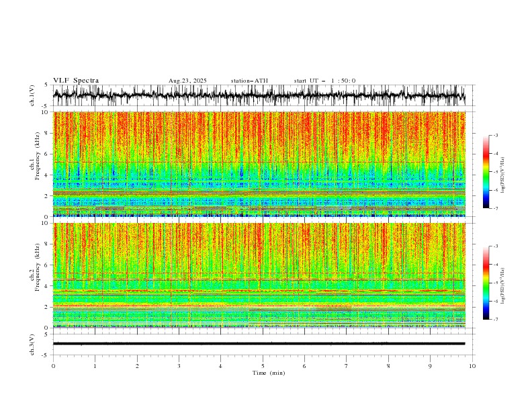Click the lower colorbar for ch.2
532x411 pixels.
pos(486,283)
